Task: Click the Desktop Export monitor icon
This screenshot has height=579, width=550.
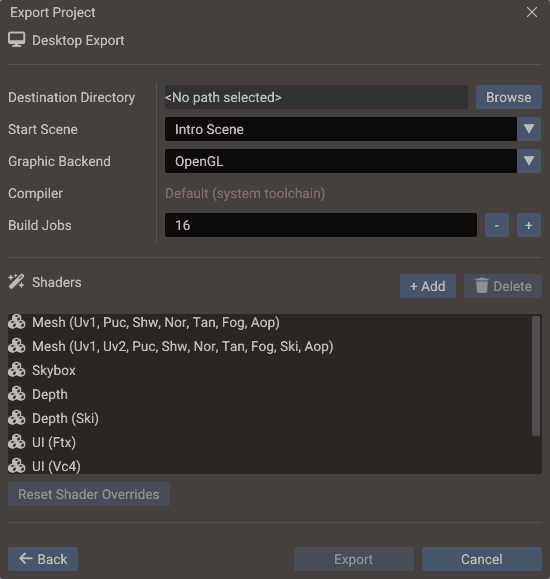Action: 17,40
